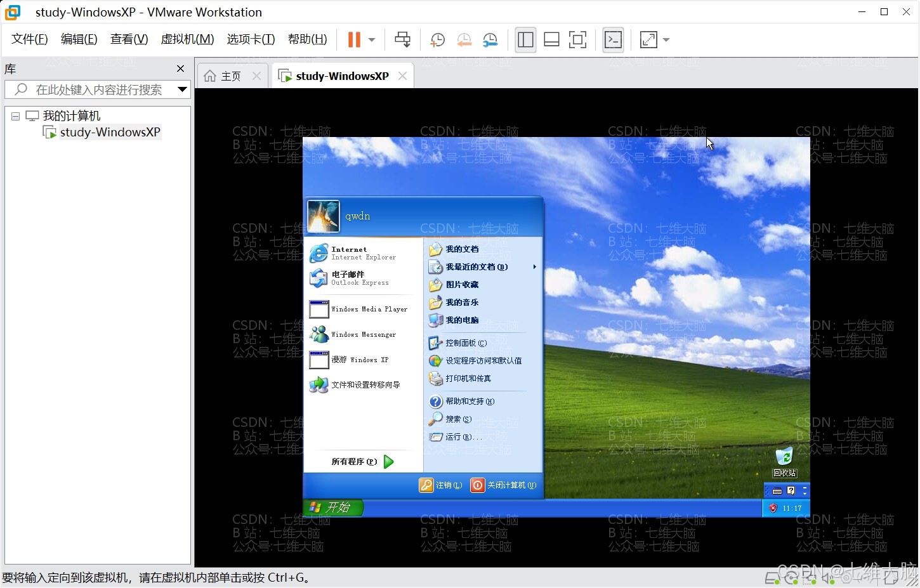Screen dimensions: 920x588
Task: Click the 11:17 clock in the XP tray
Action: (792, 508)
